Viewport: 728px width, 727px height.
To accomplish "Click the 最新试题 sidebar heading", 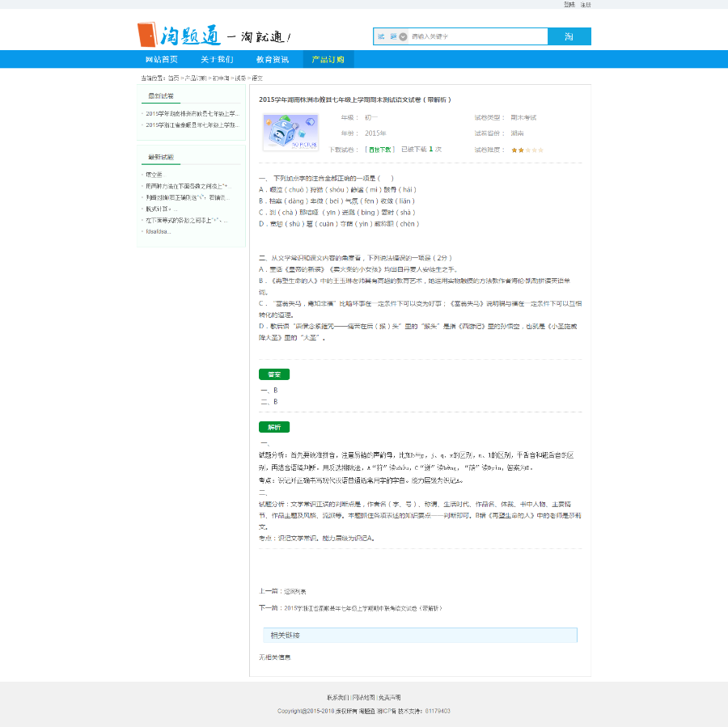I will (161, 158).
